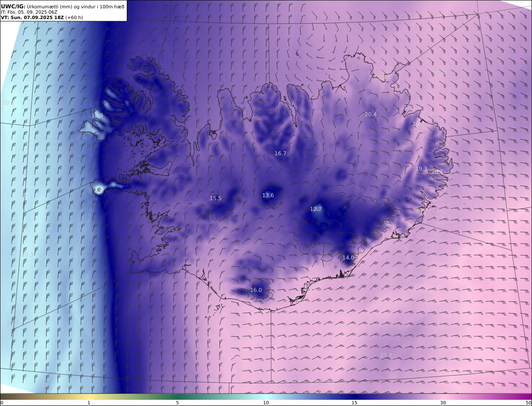Click the 16.0 value on the map
Image resolution: width=532 pixels, height=406 pixels.
256,290
